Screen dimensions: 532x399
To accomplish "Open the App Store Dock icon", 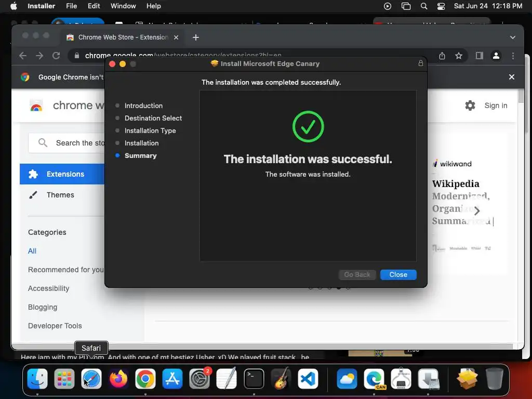I will coord(172,378).
